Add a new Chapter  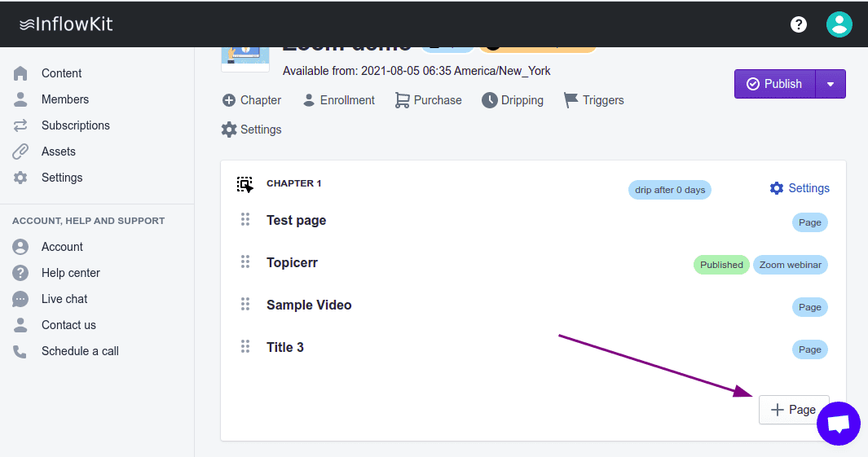click(x=252, y=100)
